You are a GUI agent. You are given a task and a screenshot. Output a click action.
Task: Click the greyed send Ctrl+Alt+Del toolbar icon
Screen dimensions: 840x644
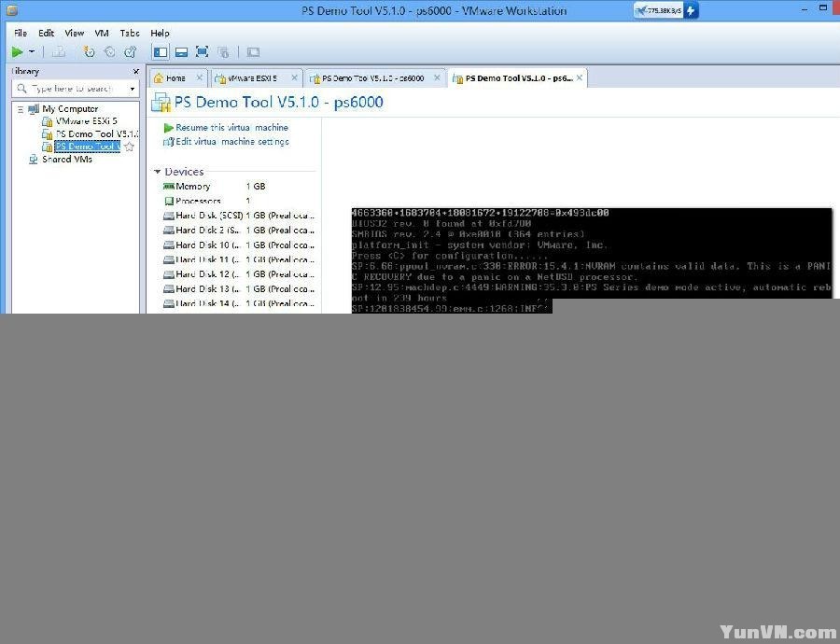point(59,52)
